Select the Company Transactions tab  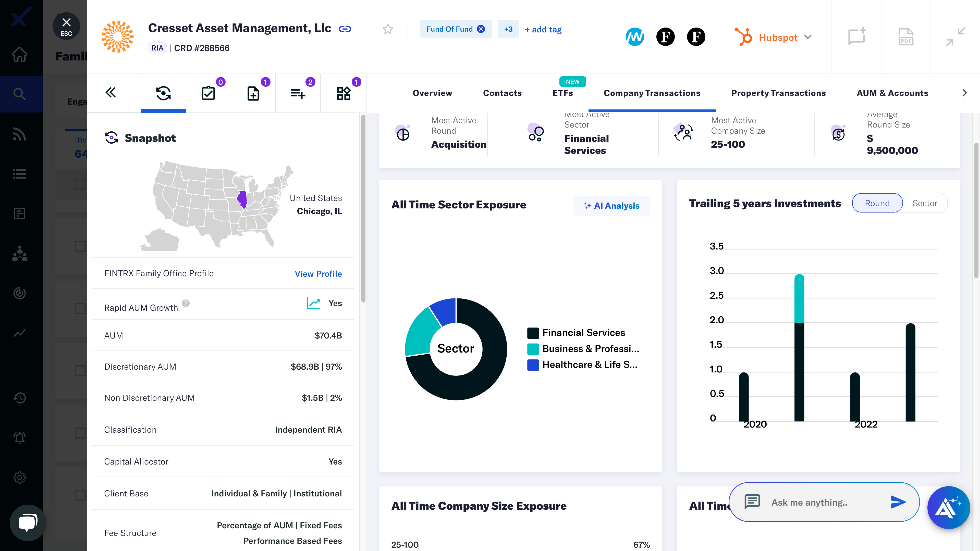(652, 93)
